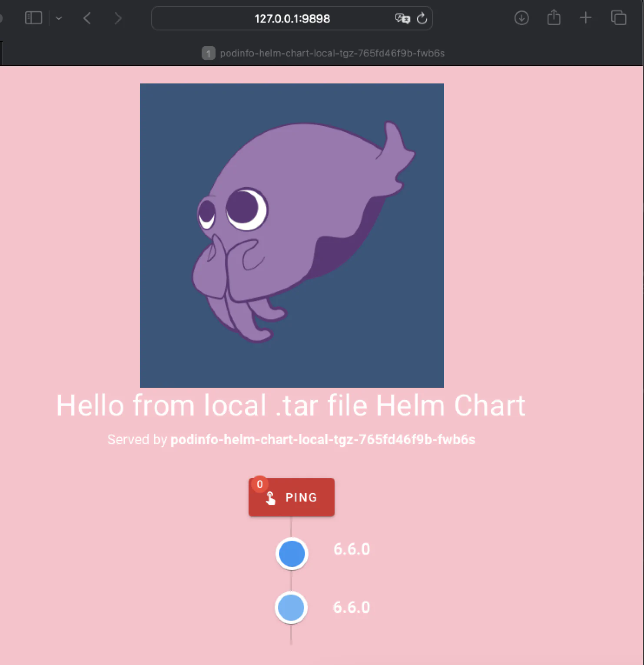Click the pod name after Served by
This screenshot has width=644, height=665.
(x=322, y=440)
